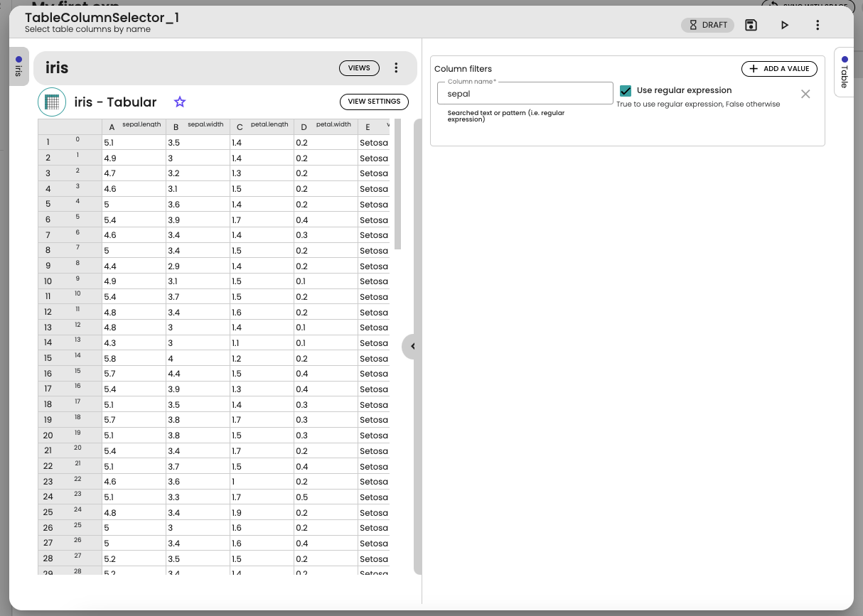Click the table vertical scrollbar

click(x=397, y=185)
